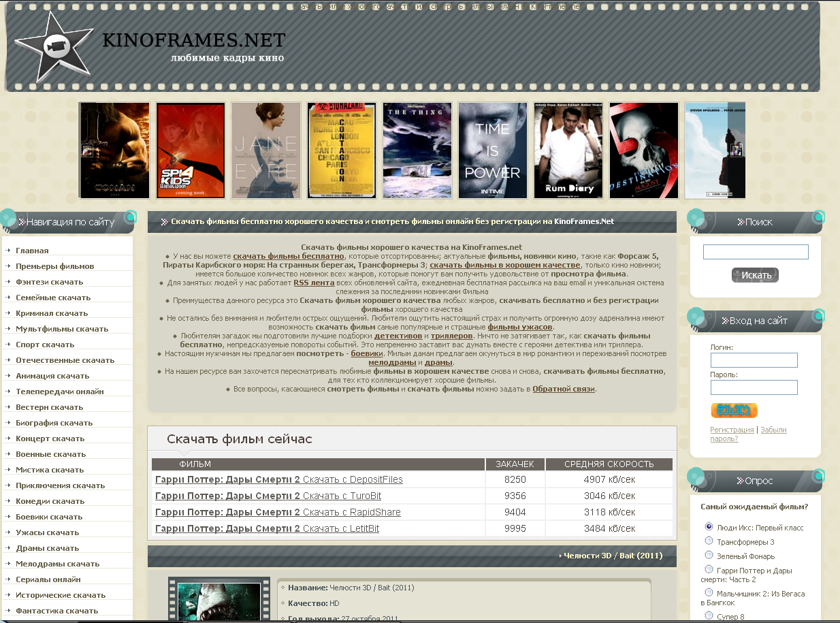Open the Rum Diary poster
840x623 pixels.
[568, 150]
